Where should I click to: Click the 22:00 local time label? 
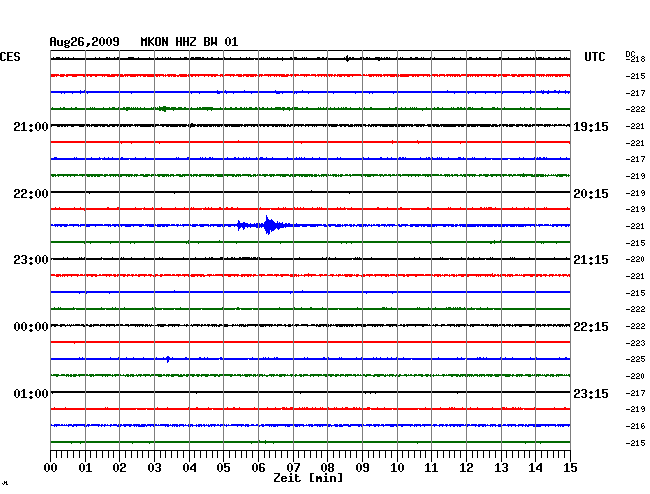click(x=31, y=194)
